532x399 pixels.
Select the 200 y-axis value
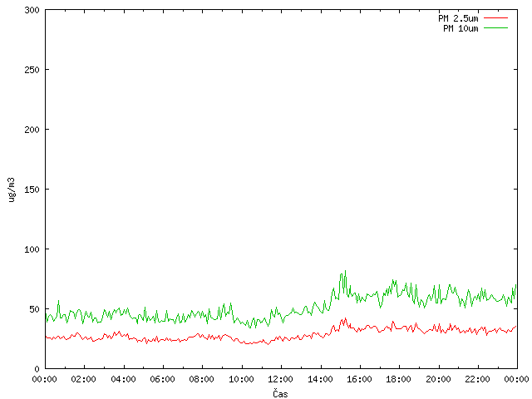[x=32, y=130]
